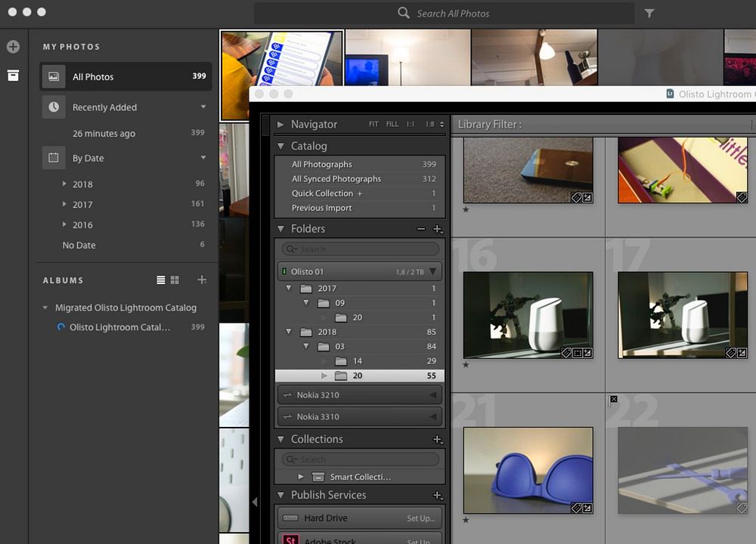Click FILL zoom option in Navigator
This screenshot has height=544, width=756.
click(392, 125)
